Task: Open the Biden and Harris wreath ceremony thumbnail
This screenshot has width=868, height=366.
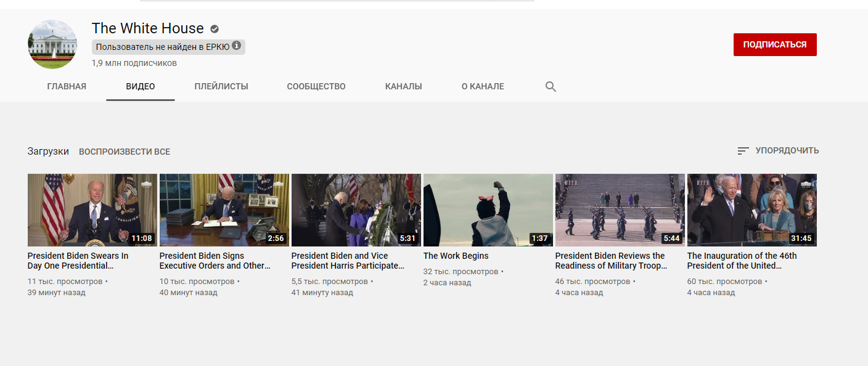Action: coord(356,210)
